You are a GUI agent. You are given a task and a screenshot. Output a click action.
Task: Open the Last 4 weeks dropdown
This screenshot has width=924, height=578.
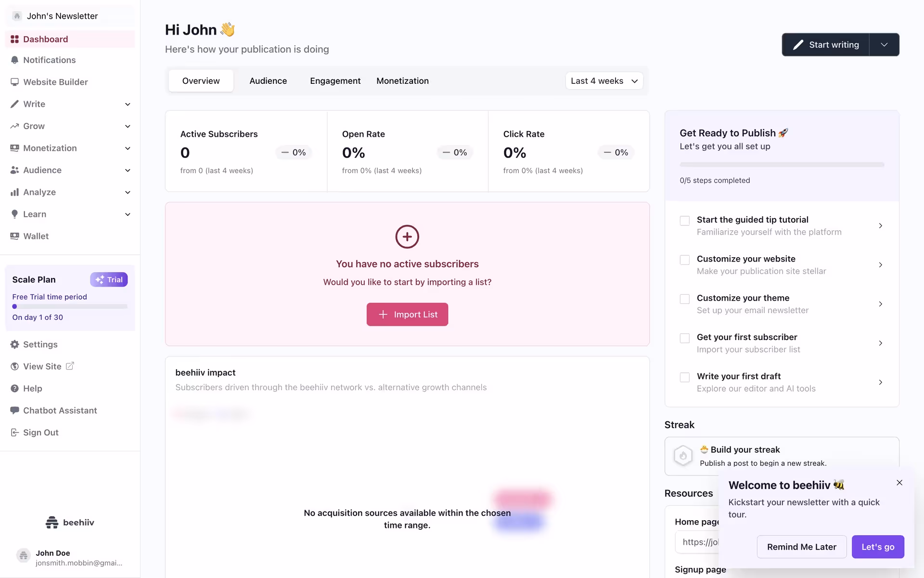coord(604,81)
